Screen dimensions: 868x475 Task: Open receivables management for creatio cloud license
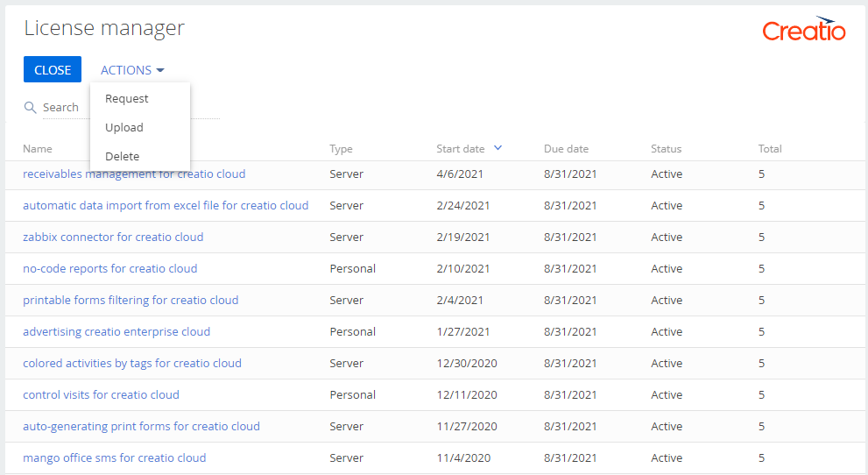[x=134, y=174]
